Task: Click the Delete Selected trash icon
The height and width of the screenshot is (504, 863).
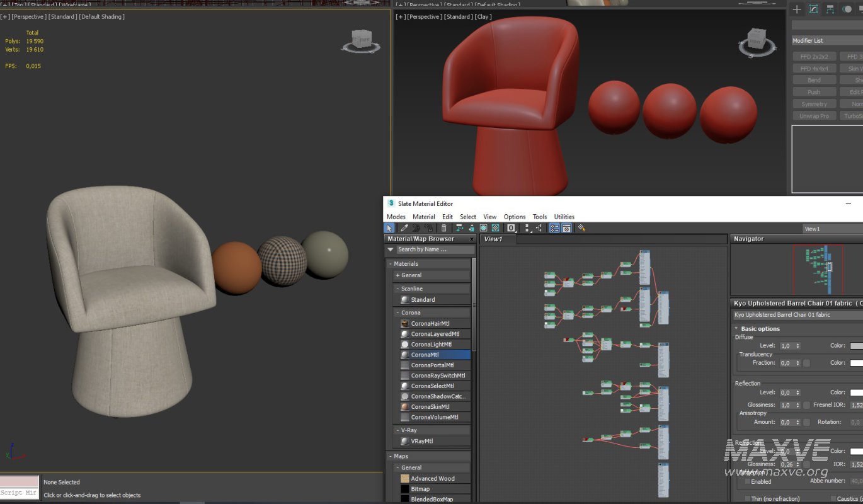Action: [444, 228]
